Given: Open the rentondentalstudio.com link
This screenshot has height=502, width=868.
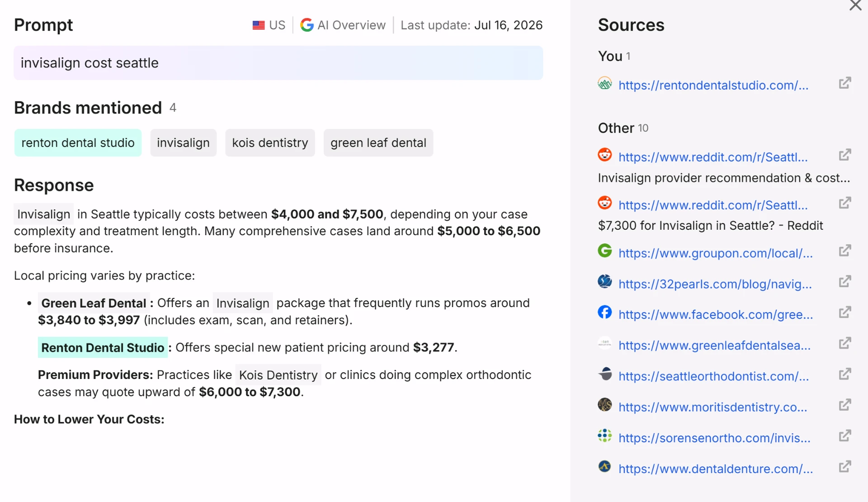Looking at the screenshot, I should click(713, 85).
